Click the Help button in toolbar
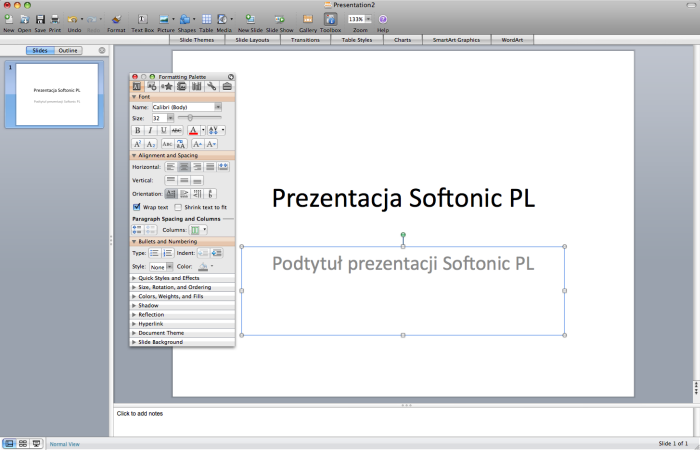The image size is (700, 450). point(383,19)
